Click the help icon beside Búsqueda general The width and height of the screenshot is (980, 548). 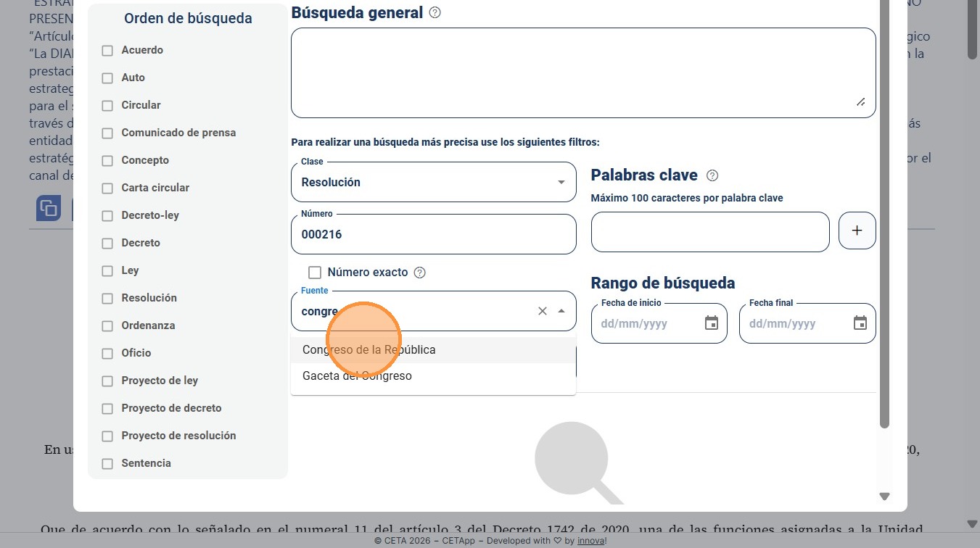(435, 12)
